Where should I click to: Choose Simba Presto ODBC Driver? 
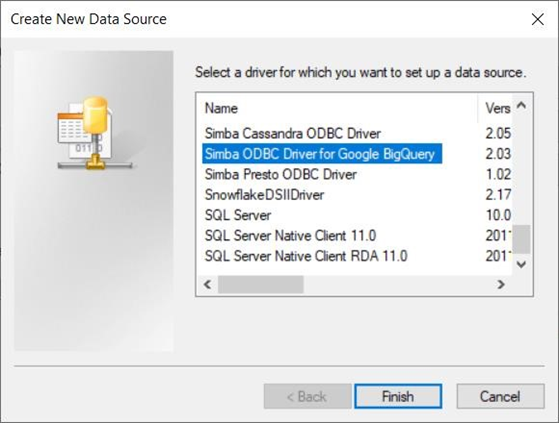click(x=281, y=175)
